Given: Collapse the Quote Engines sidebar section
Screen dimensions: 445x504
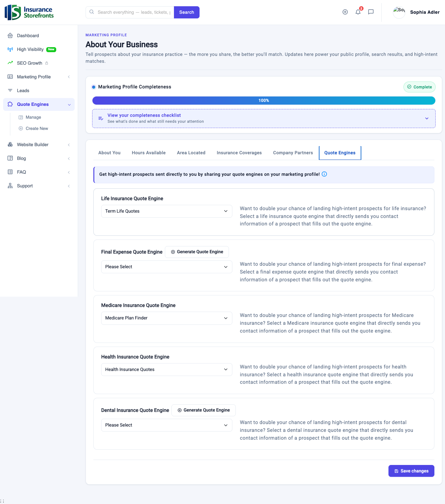Looking at the screenshot, I should tap(69, 105).
